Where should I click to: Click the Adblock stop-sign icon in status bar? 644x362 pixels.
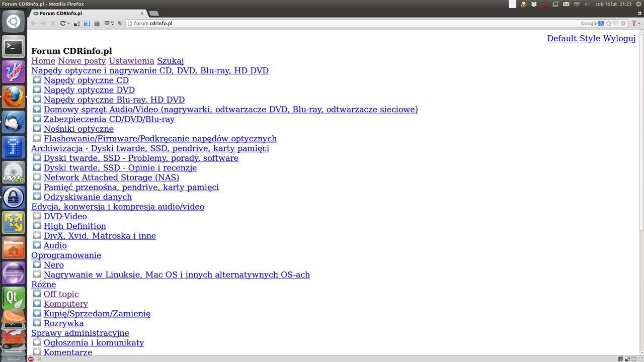tap(31, 359)
